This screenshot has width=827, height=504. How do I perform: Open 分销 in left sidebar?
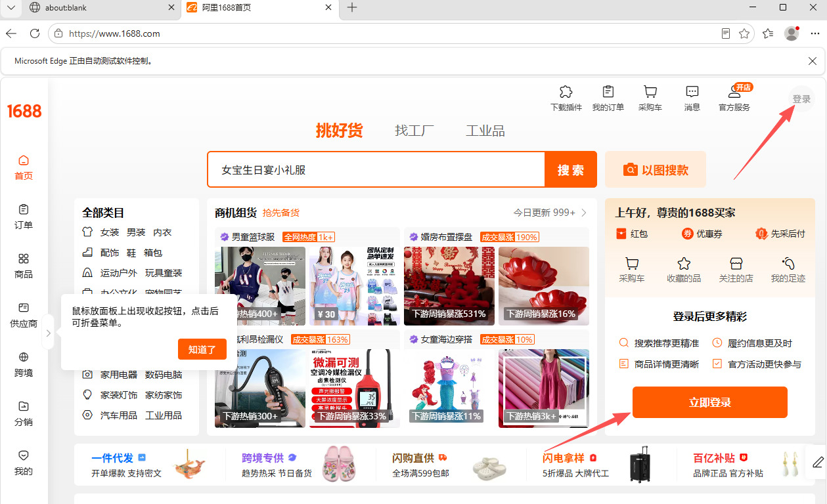[24, 414]
